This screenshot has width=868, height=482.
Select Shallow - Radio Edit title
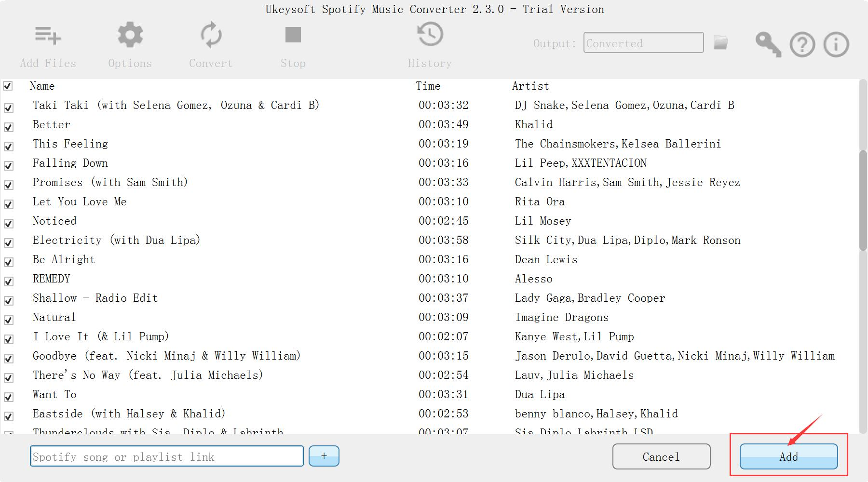coord(95,298)
